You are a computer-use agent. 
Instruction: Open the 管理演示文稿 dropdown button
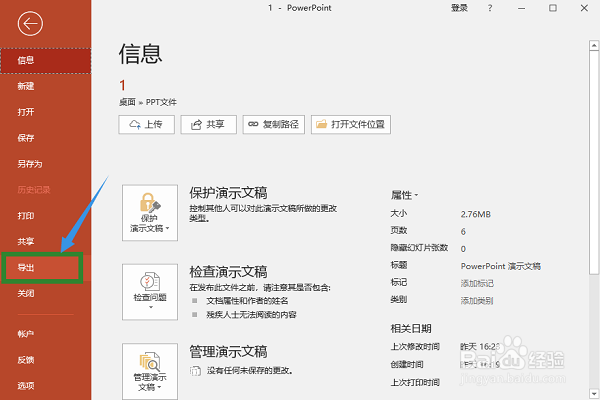[x=150, y=371]
